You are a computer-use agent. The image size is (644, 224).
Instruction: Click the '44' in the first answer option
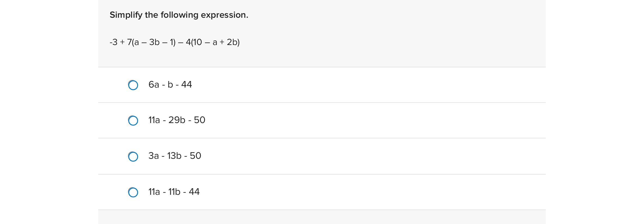click(187, 85)
